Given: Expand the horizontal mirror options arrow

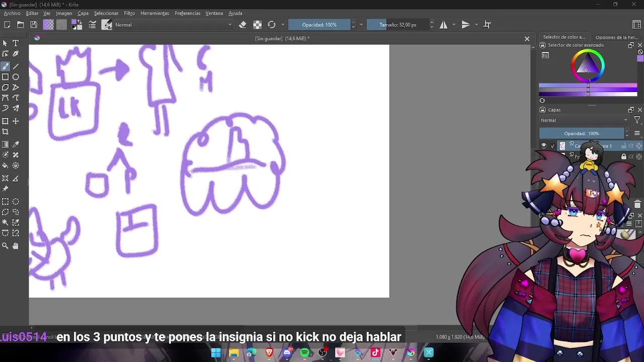Looking at the screenshot, I should 454,25.
